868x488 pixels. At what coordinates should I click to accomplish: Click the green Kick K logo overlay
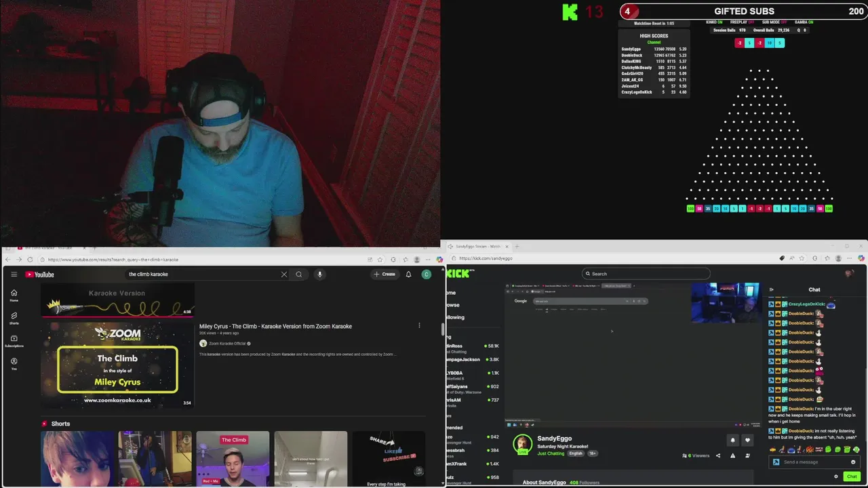[x=570, y=12]
